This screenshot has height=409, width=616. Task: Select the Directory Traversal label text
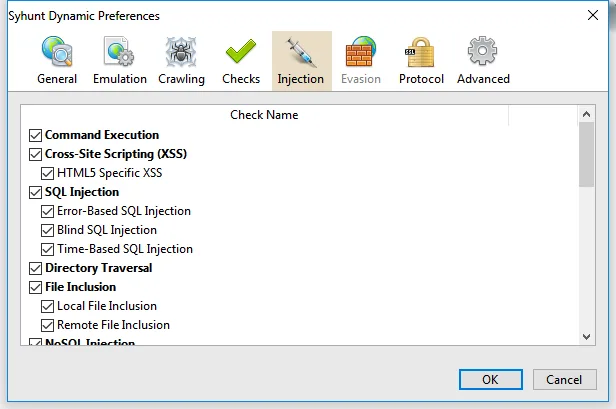(99, 268)
